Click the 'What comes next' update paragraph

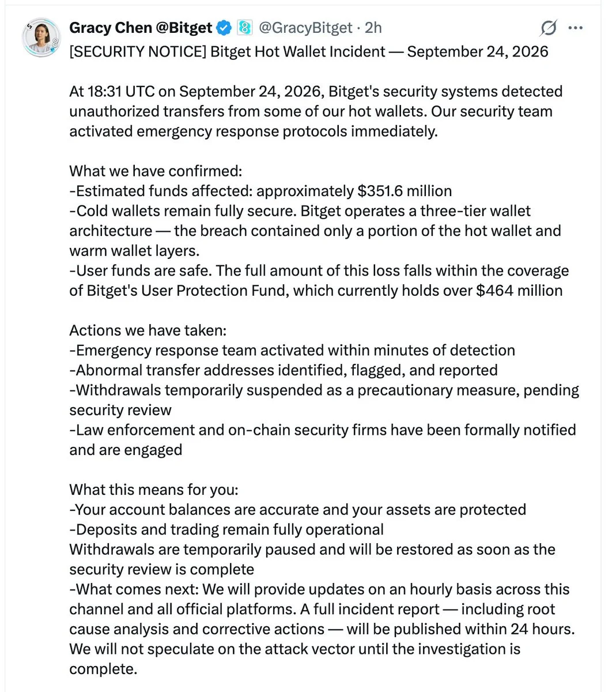coord(322,629)
